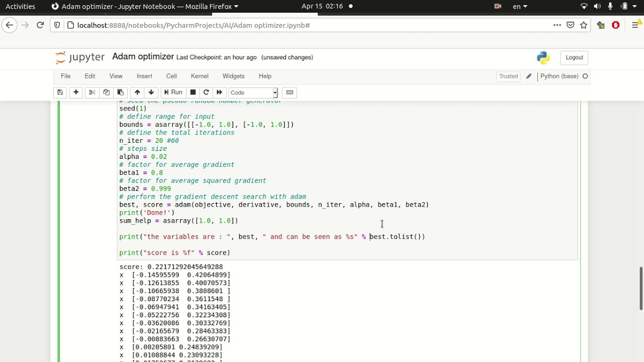644x362 pixels.
Task: Restart kernel and run all cells icon
Action: [219, 93]
